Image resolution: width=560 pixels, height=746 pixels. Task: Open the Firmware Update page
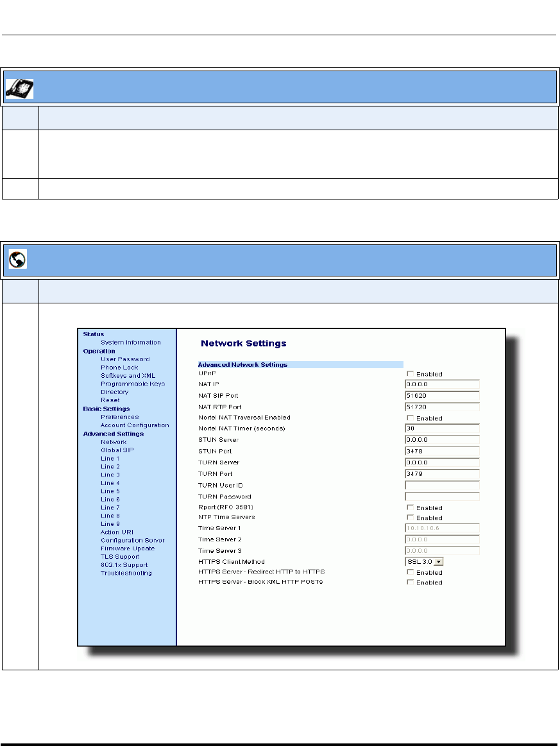128,548
